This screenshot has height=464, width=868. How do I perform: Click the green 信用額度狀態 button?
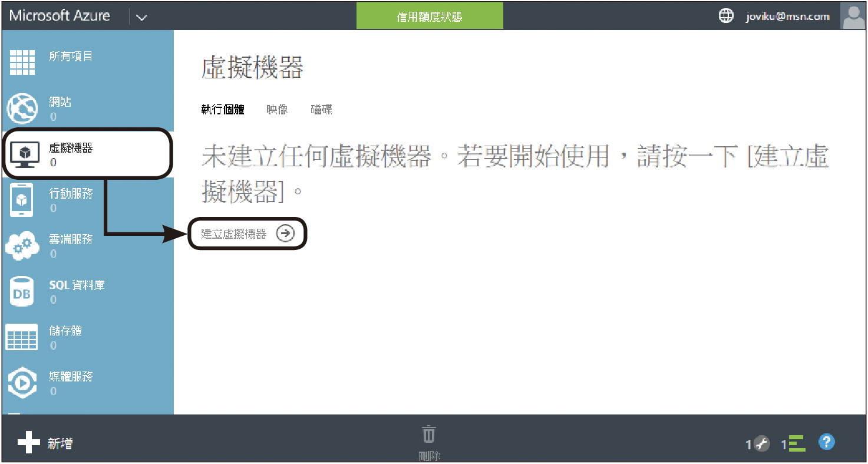(x=430, y=16)
